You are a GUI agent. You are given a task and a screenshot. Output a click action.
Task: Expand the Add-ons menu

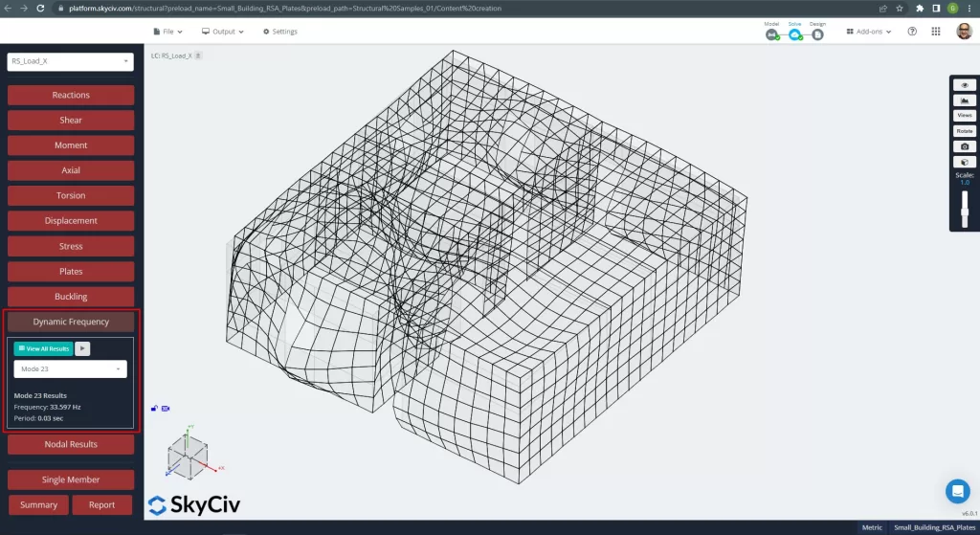pos(869,32)
